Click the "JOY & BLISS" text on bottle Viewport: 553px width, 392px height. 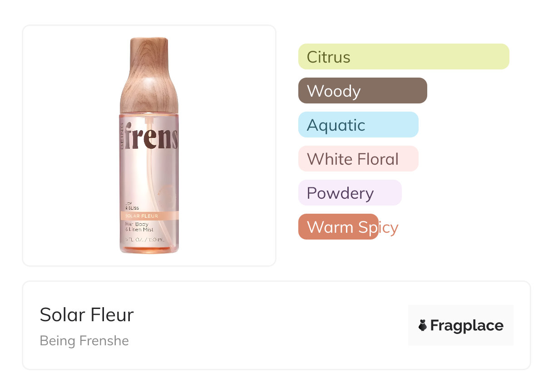click(x=131, y=206)
